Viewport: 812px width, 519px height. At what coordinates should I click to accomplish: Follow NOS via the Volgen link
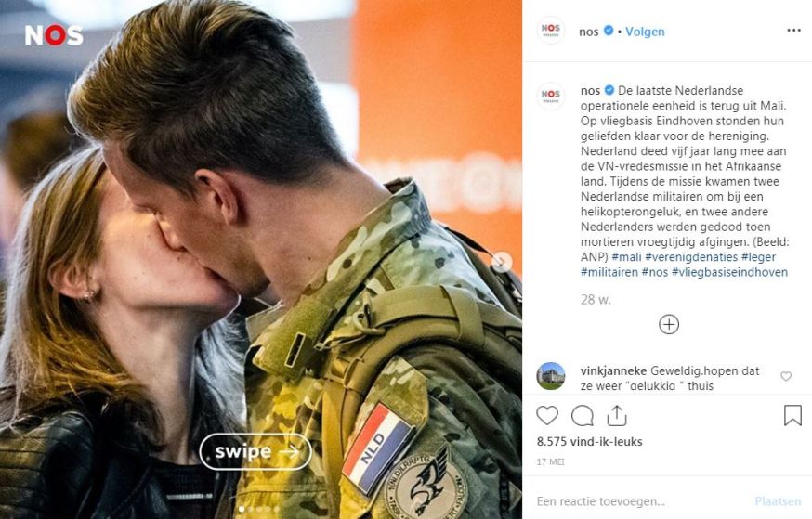[645, 32]
